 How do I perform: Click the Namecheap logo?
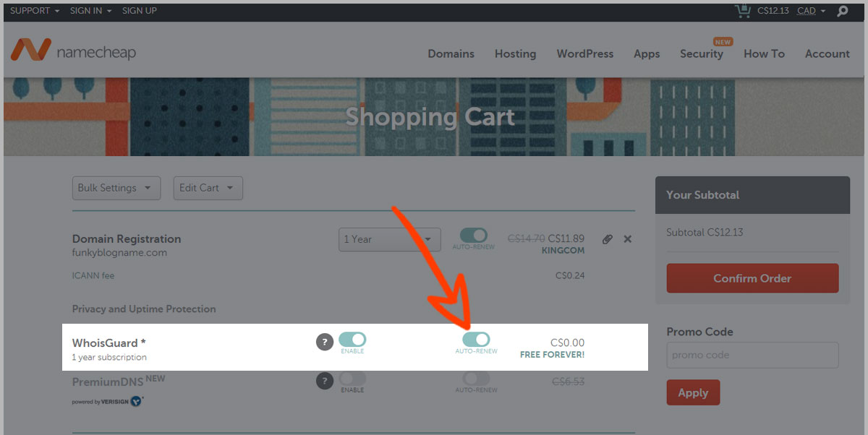(x=73, y=51)
